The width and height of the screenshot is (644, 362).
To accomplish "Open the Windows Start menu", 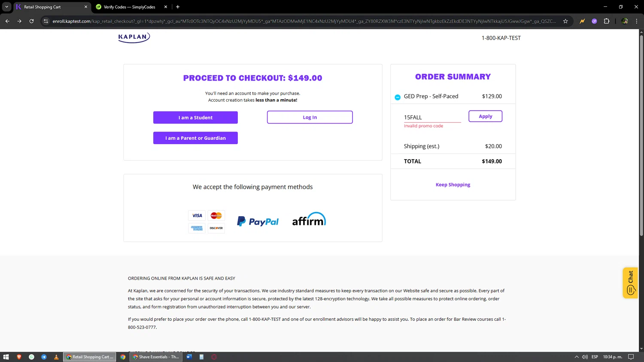I will (x=6, y=357).
